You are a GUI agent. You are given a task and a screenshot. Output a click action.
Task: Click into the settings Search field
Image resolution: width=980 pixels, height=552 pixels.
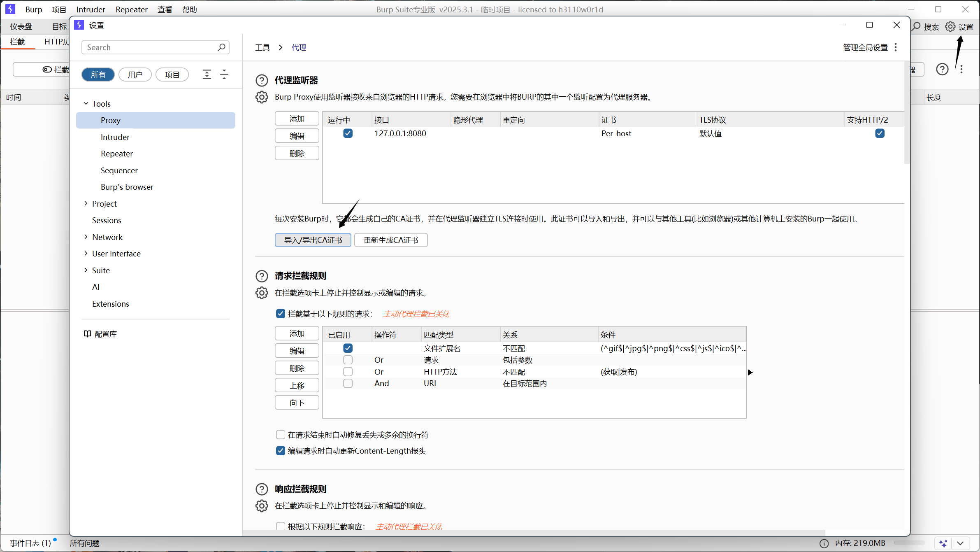155,47
